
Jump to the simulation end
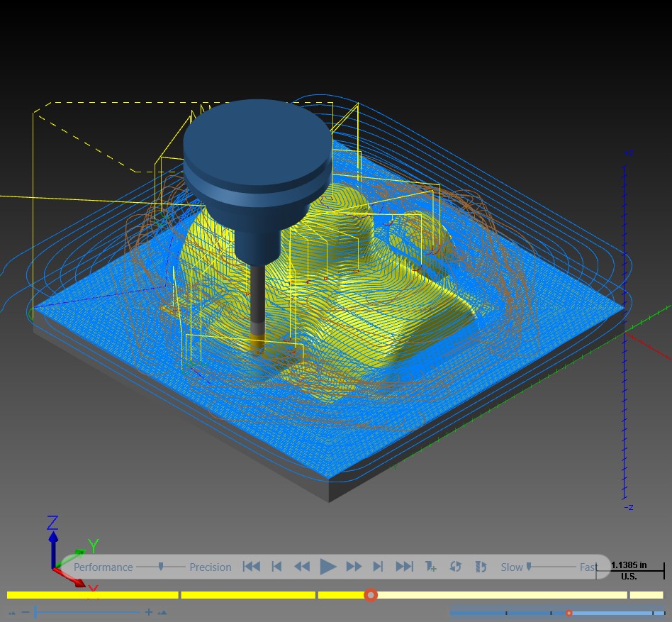404,567
